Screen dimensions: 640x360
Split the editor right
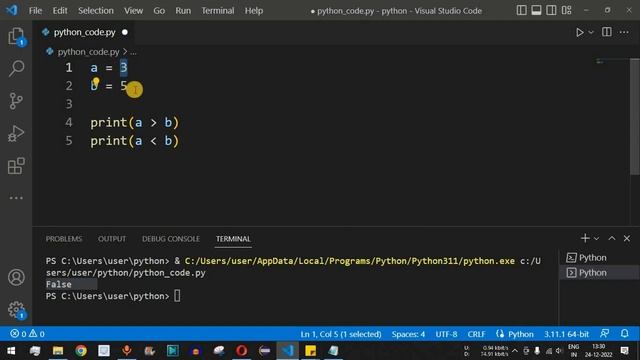[x=607, y=32]
